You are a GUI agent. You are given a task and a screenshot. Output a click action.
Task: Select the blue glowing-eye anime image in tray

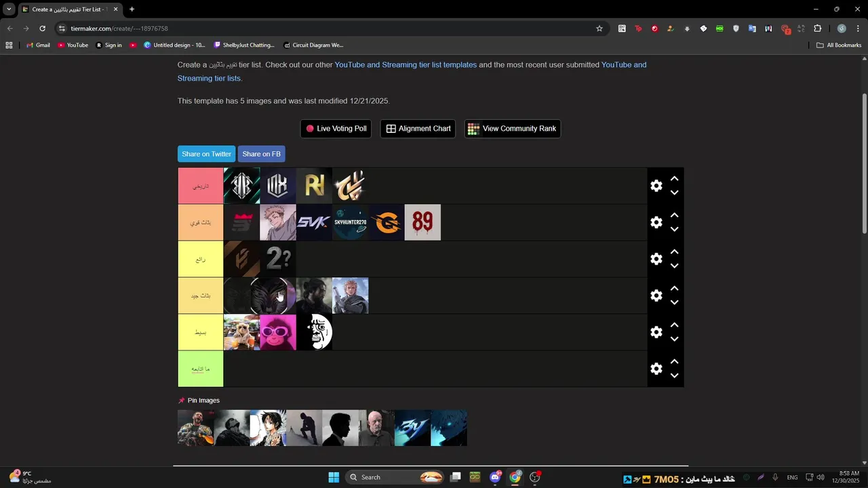(449, 428)
